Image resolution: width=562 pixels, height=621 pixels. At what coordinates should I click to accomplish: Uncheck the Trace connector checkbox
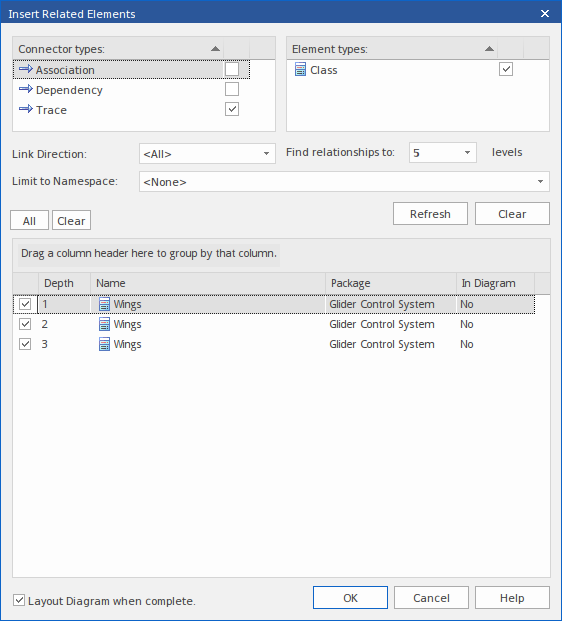[x=232, y=109]
